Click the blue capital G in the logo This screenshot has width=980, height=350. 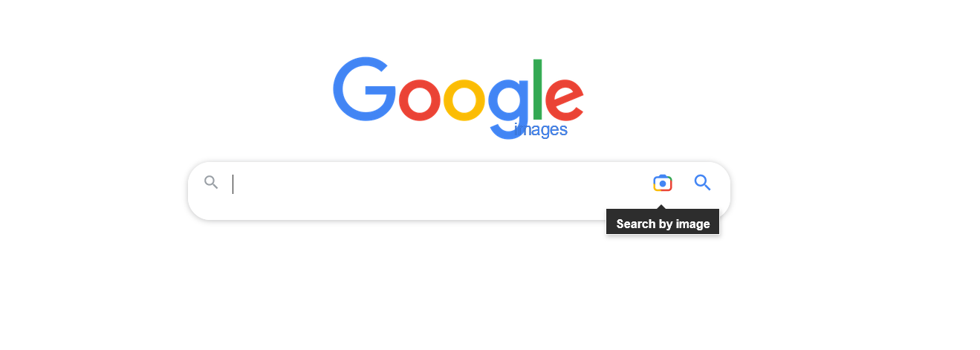(x=365, y=89)
